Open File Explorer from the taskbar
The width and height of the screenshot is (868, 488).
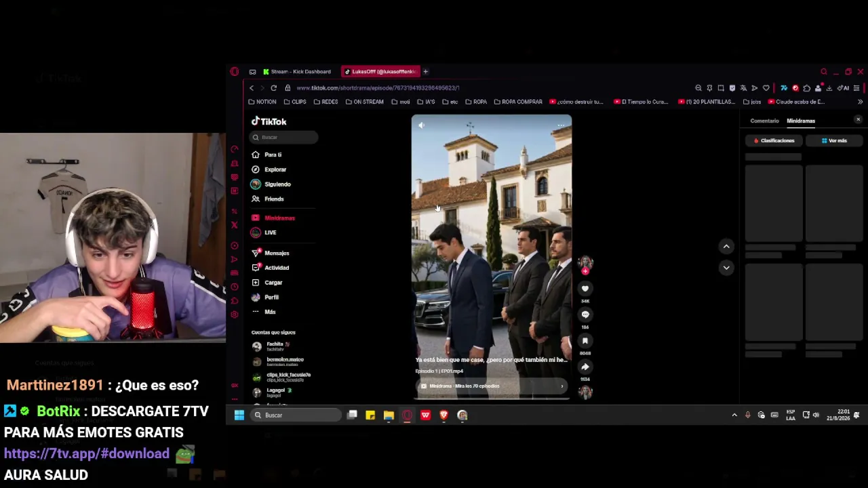pyautogui.click(x=389, y=415)
